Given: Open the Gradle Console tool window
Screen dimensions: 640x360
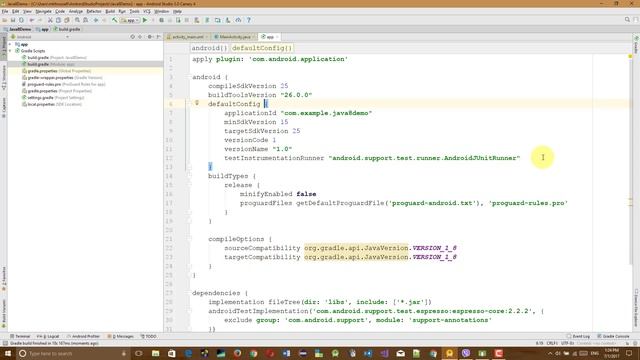Looking at the screenshot, I should click(613, 336).
